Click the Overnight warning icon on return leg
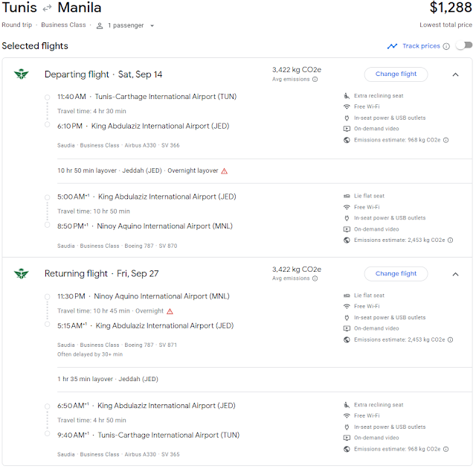 (x=170, y=311)
